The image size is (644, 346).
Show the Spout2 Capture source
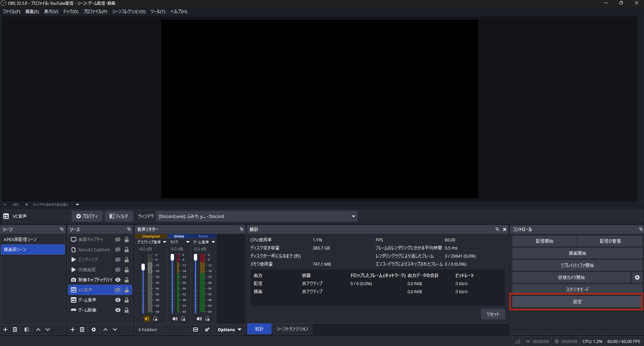(118, 249)
